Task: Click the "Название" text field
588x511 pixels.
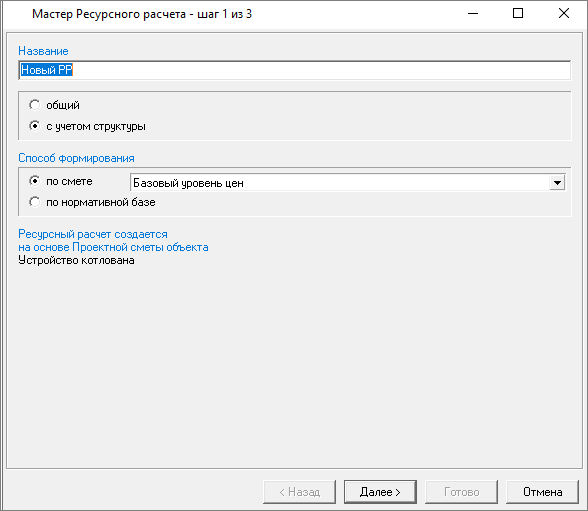Action: pyautogui.click(x=294, y=70)
